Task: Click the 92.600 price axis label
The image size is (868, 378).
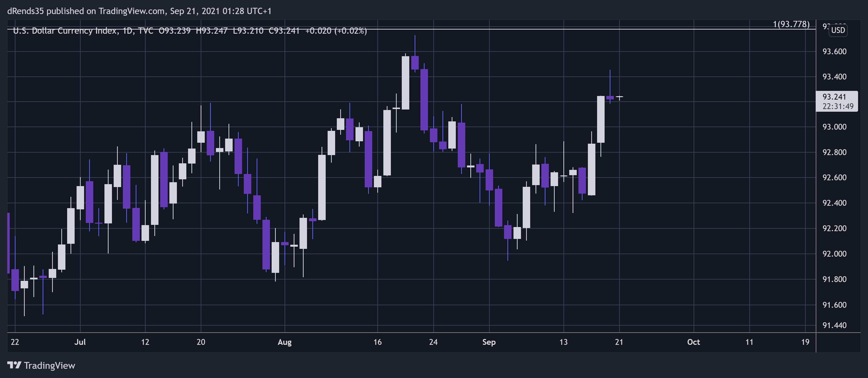Action: tap(834, 178)
